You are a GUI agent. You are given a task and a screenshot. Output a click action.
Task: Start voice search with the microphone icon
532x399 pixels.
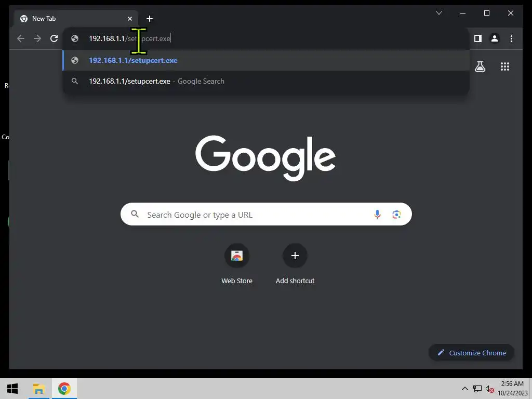[x=377, y=215]
